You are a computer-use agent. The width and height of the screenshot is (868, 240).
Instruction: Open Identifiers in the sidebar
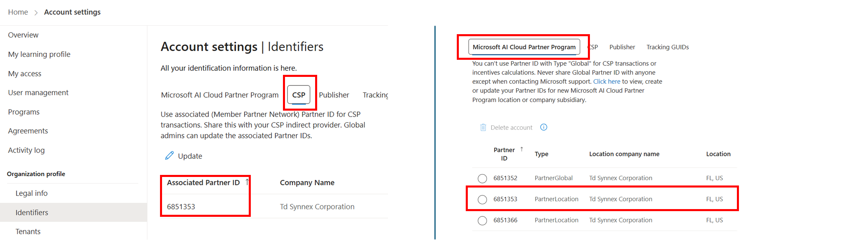(31, 212)
